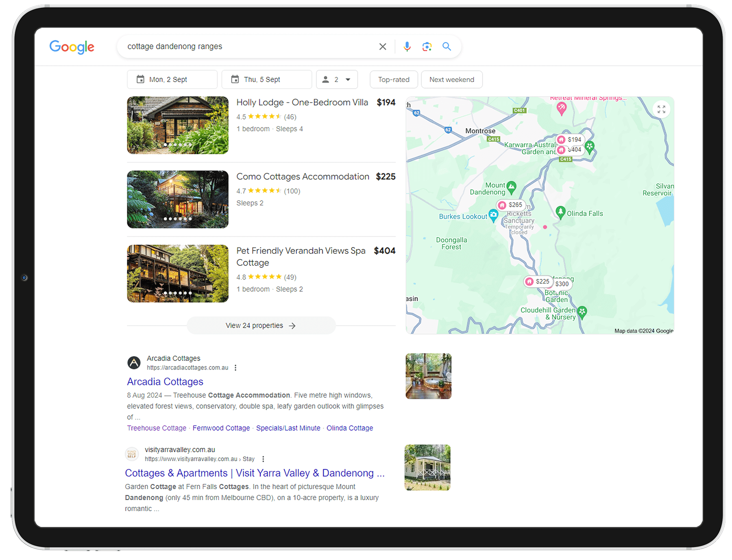
Task: Click the Karwarra Australian Garden flower marker
Action: point(590,147)
